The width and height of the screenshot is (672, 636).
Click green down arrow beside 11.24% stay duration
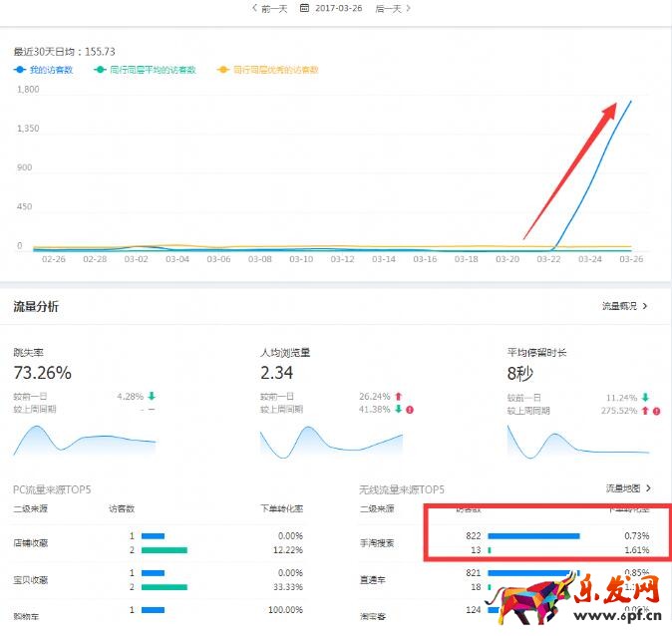(645, 396)
